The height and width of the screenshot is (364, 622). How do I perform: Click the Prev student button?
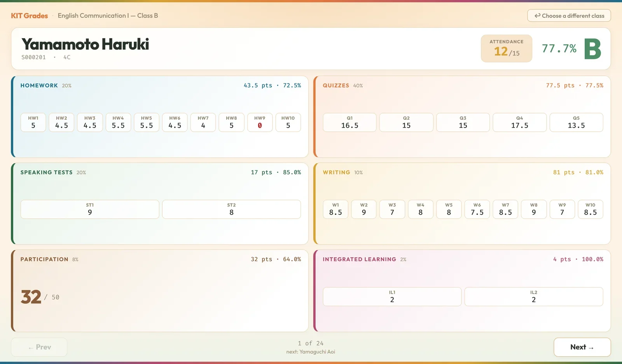click(39, 347)
